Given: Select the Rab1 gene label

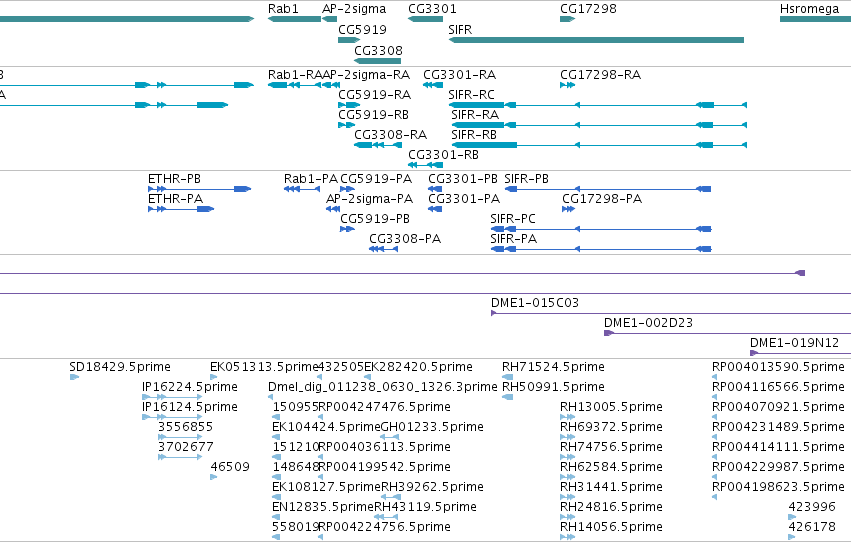Looking at the screenshot, I should (x=283, y=9).
